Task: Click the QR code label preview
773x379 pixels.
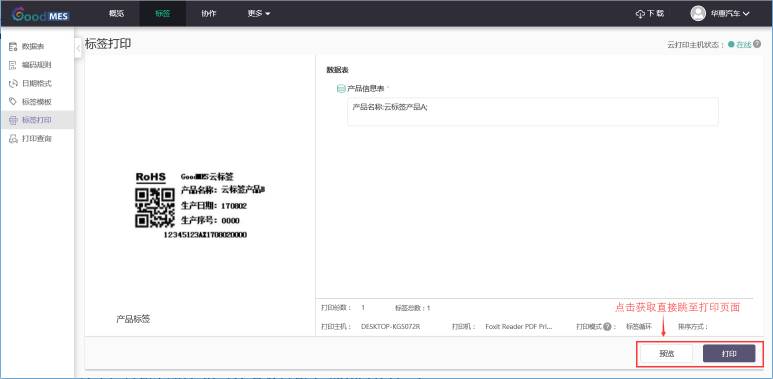Action: pos(154,207)
